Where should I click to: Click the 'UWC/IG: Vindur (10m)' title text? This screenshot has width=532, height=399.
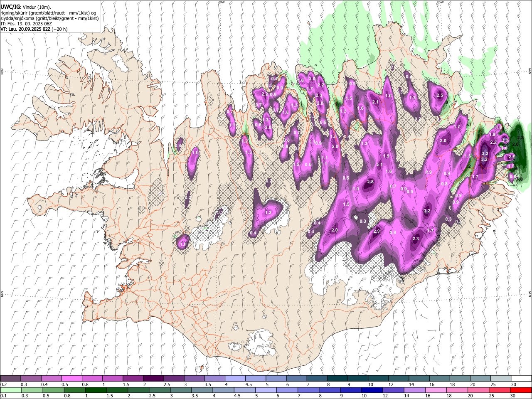click(x=26, y=7)
